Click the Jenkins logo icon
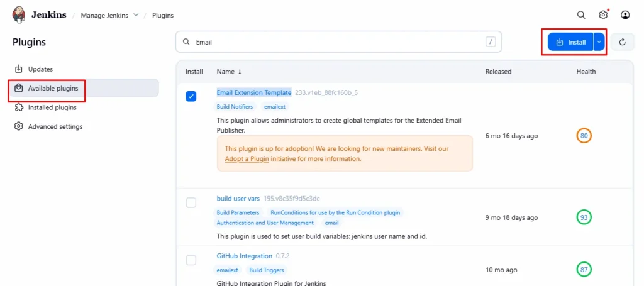Image resolution: width=644 pixels, height=286 pixels. (x=19, y=14)
